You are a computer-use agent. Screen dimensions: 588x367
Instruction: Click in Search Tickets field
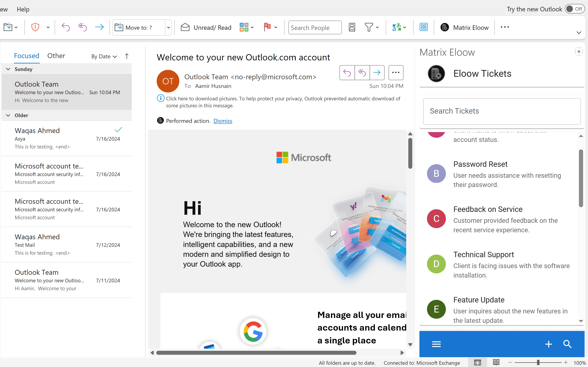tap(502, 111)
